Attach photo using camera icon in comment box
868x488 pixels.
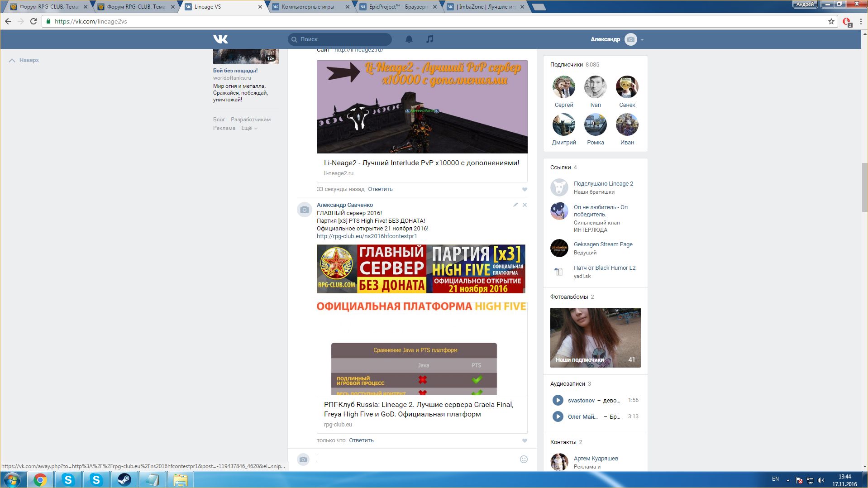tap(303, 459)
